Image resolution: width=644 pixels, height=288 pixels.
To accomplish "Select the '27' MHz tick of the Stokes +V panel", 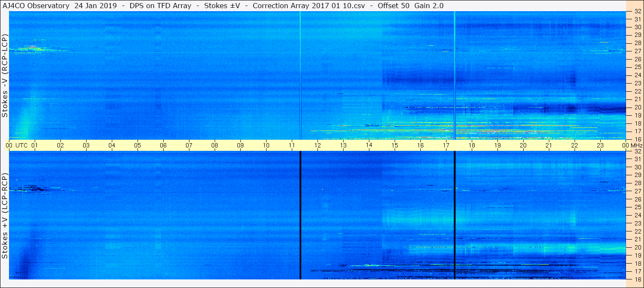I will click(x=637, y=191).
